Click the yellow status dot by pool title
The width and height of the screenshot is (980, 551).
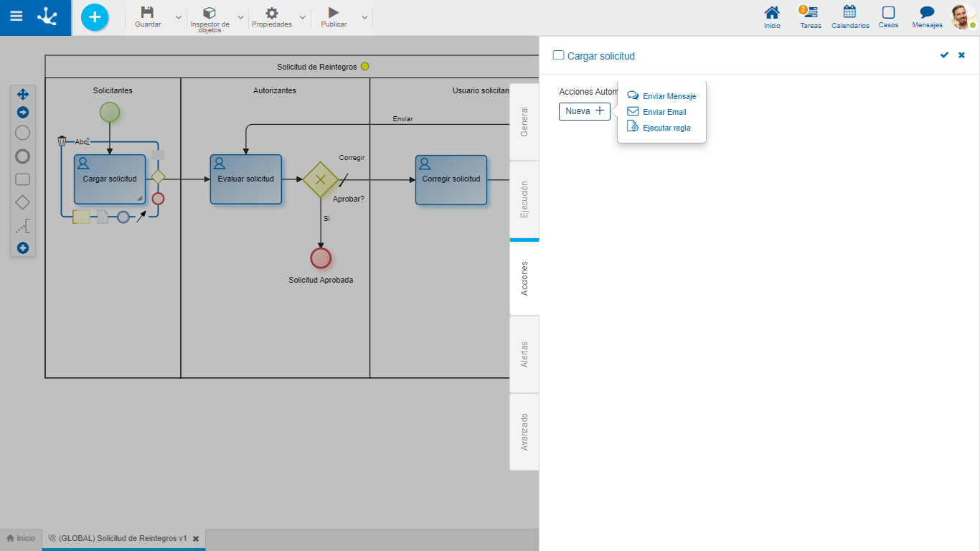[365, 67]
